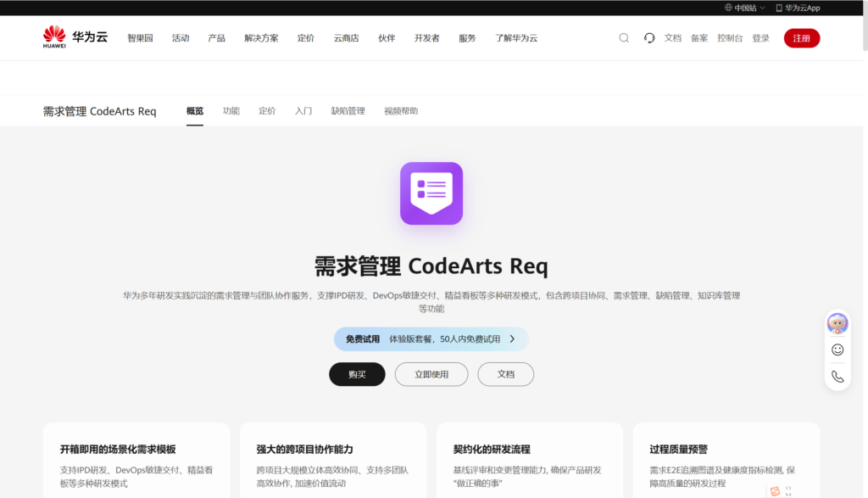Click the black 购买 button
868x498 pixels.
pyautogui.click(x=357, y=374)
